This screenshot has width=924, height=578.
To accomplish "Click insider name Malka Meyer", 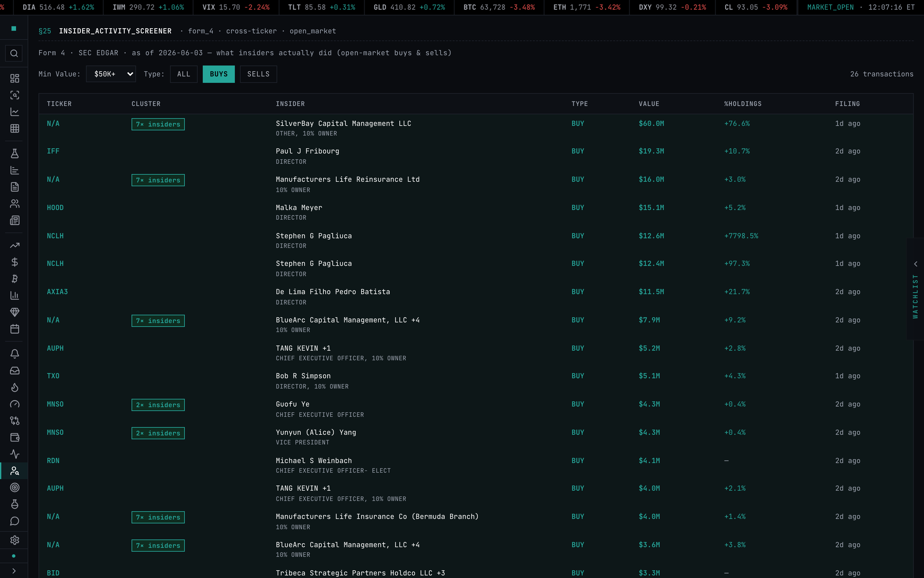I will (x=299, y=208).
